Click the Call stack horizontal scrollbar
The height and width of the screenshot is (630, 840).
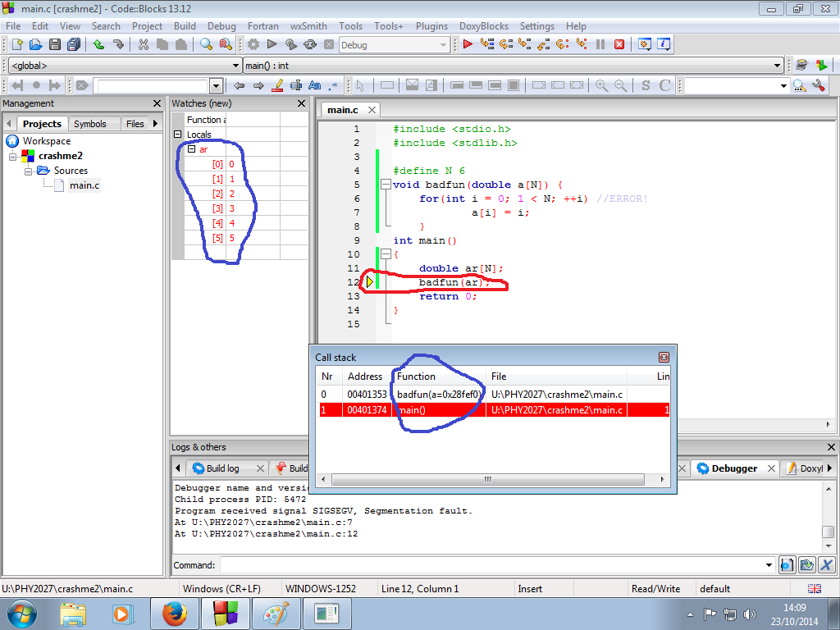(x=487, y=479)
